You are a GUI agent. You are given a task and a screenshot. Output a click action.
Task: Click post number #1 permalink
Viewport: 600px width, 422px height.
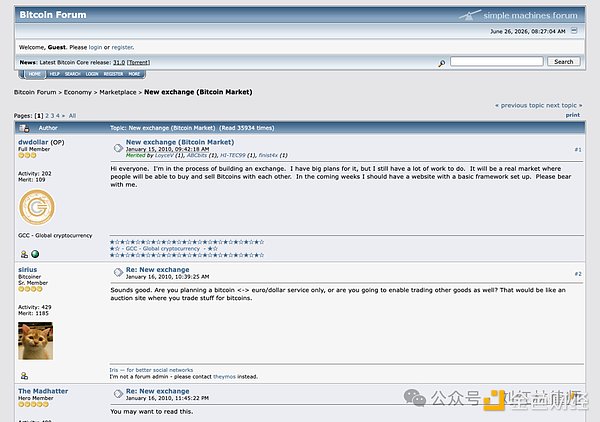pyautogui.click(x=578, y=150)
